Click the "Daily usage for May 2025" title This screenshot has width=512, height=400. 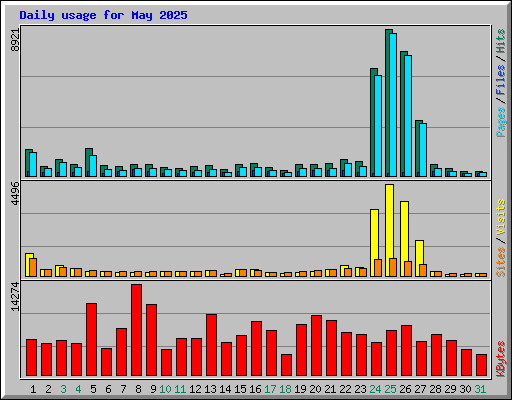103,15
